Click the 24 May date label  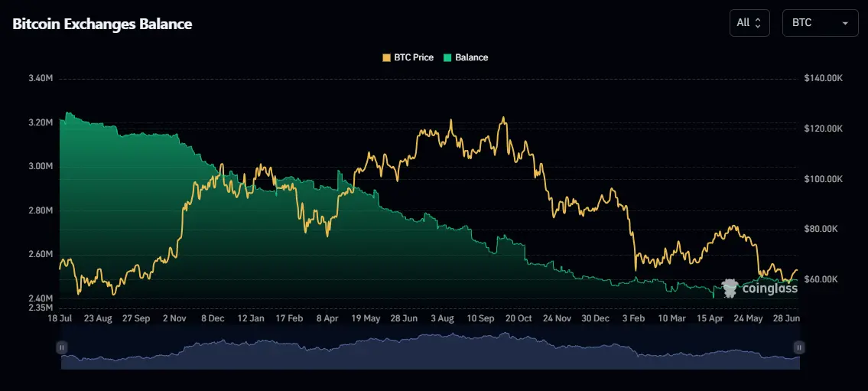(749, 319)
